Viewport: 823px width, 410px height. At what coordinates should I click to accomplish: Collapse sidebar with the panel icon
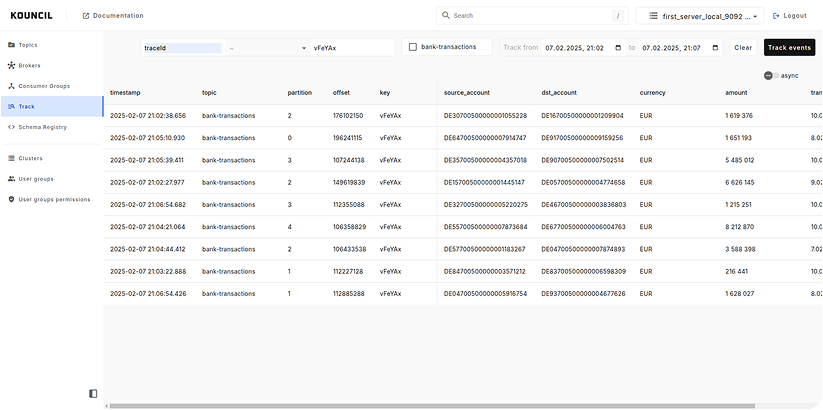coord(93,394)
